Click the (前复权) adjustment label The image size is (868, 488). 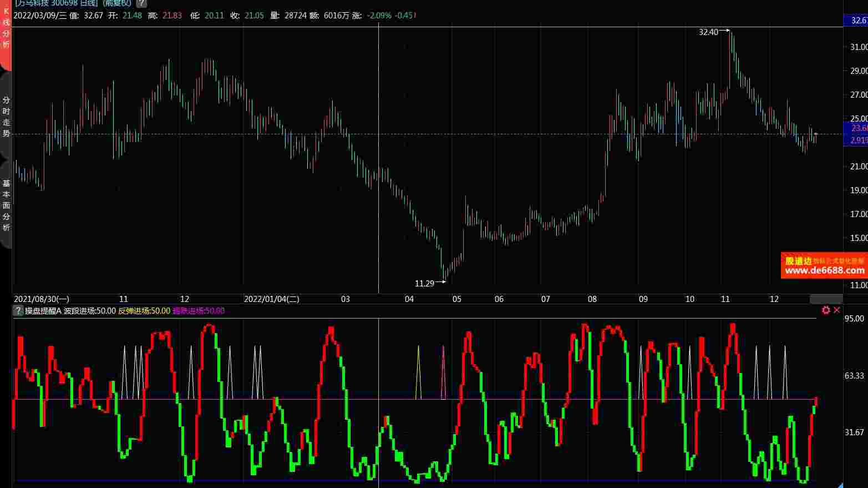tap(117, 3)
